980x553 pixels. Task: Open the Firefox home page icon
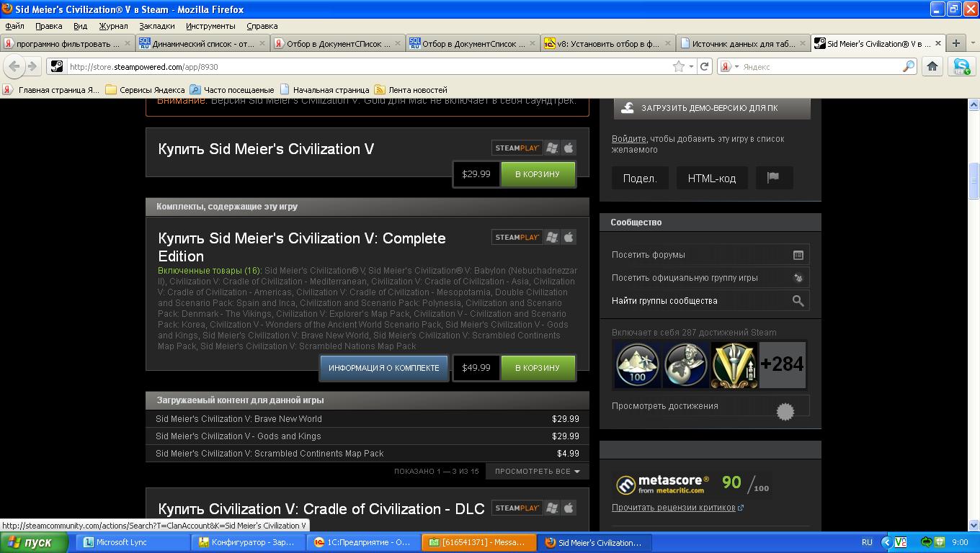pos(932,66)
